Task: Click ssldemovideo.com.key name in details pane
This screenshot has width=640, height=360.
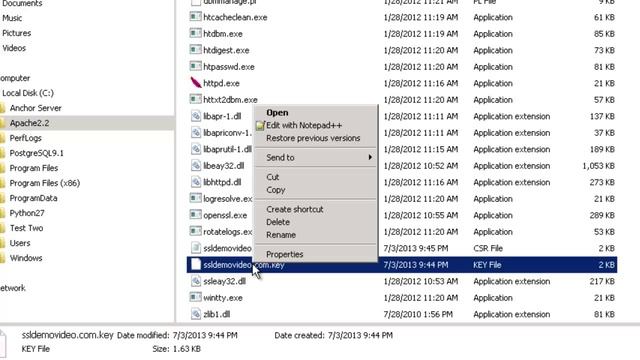Action: click(67, 335)
